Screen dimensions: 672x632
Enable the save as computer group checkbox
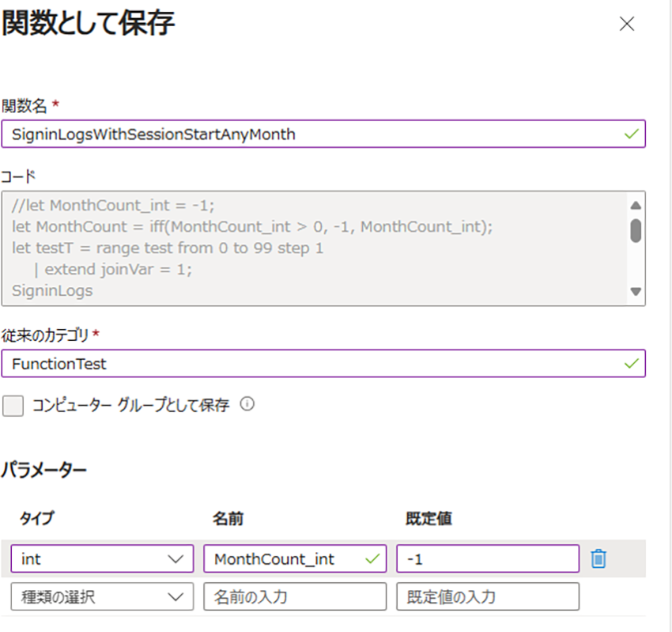[x=13, y=406]
